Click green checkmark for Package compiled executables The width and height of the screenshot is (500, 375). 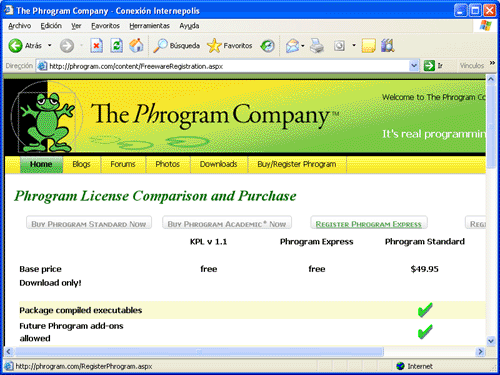[425, 310]
